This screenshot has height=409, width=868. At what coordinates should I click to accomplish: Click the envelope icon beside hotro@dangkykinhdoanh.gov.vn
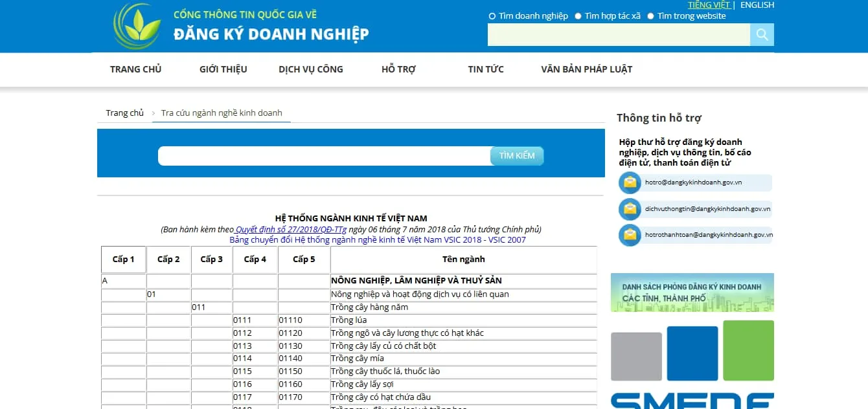629,182
